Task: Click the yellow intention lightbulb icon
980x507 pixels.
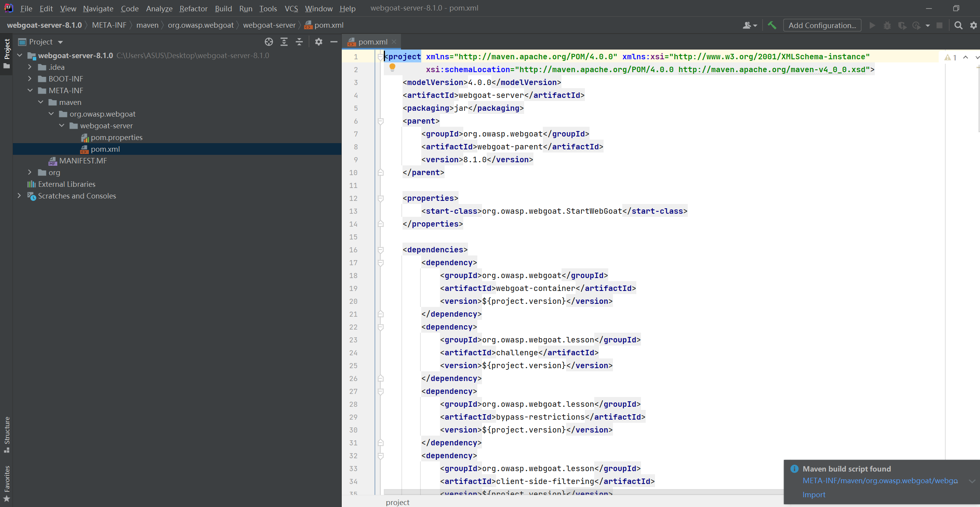Action: click(x=392, y=67)
